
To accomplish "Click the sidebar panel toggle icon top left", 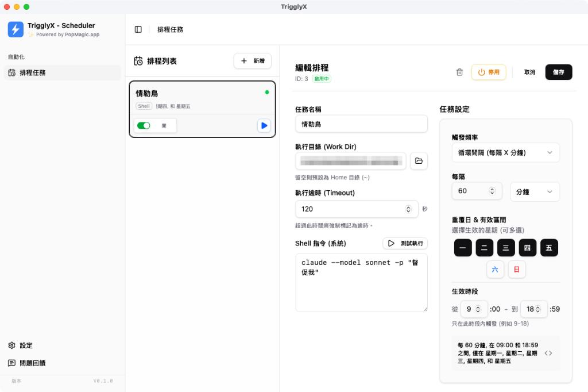I will (x=138, y=29).
